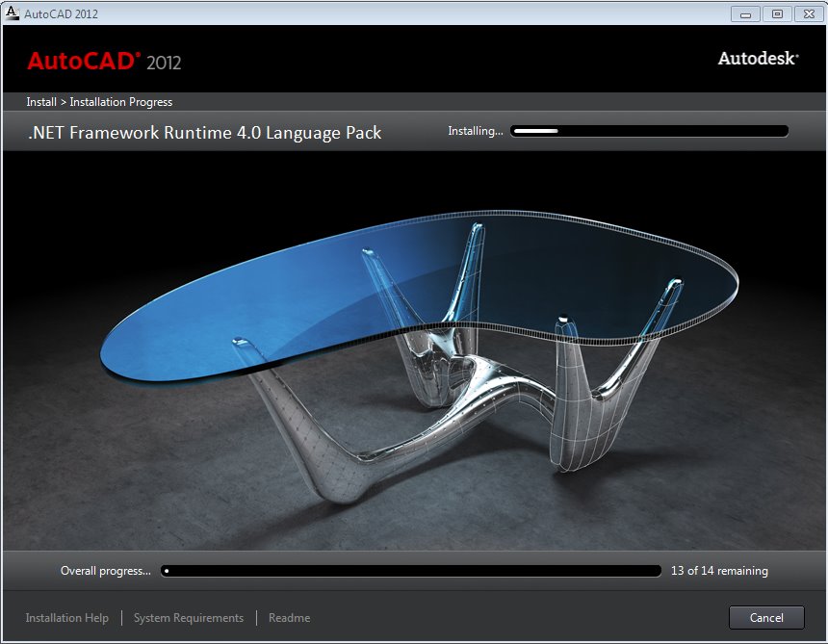828x644 pixels.
Task: Open the System Requirements link
Action: (x=189, y=618)
